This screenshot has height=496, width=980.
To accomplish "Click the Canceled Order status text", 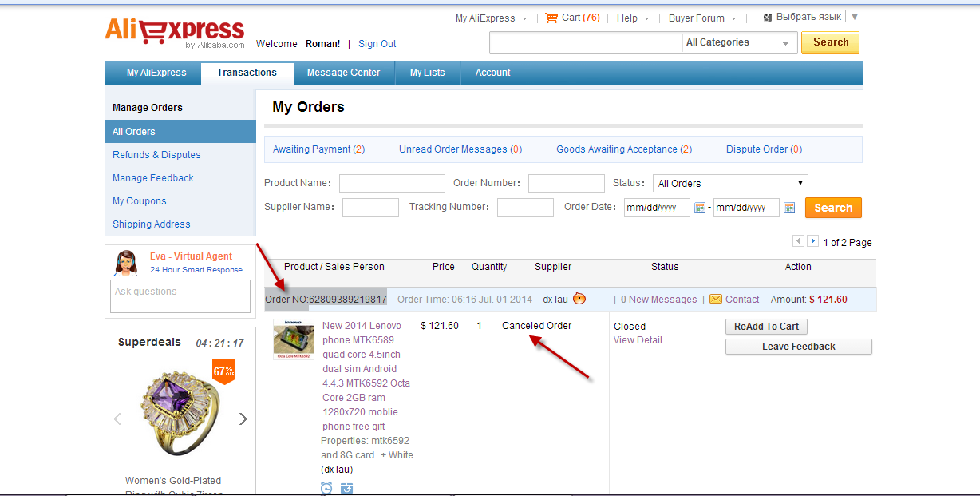I will click(537, 326).
